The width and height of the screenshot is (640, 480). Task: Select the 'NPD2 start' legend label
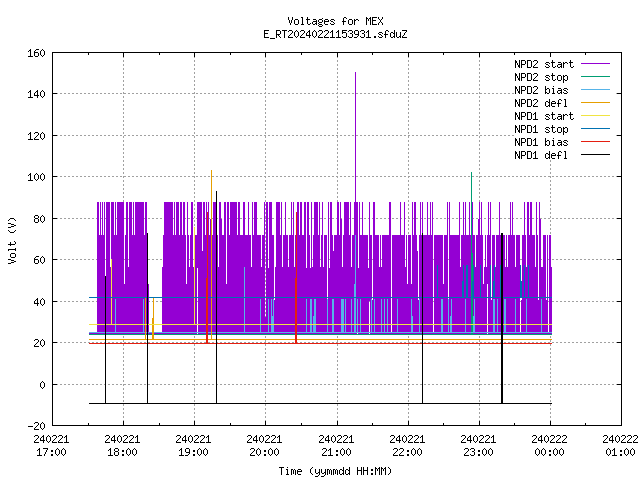[x=544, y=64]
